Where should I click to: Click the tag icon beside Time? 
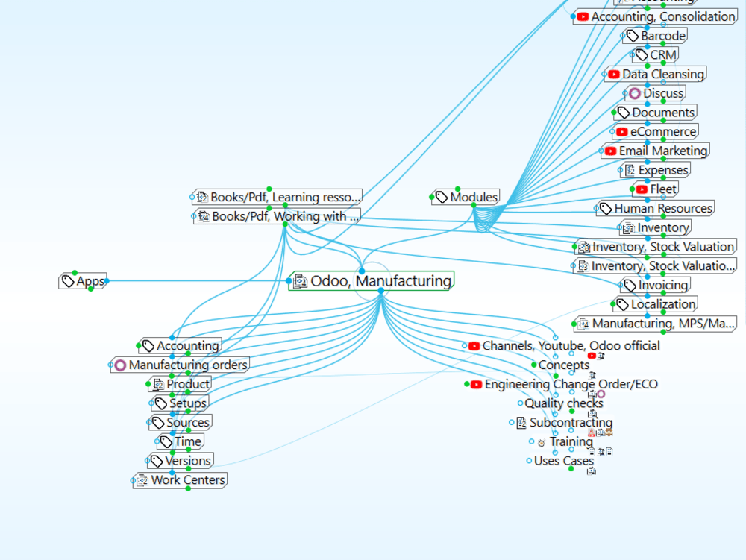tap(166, 442)
